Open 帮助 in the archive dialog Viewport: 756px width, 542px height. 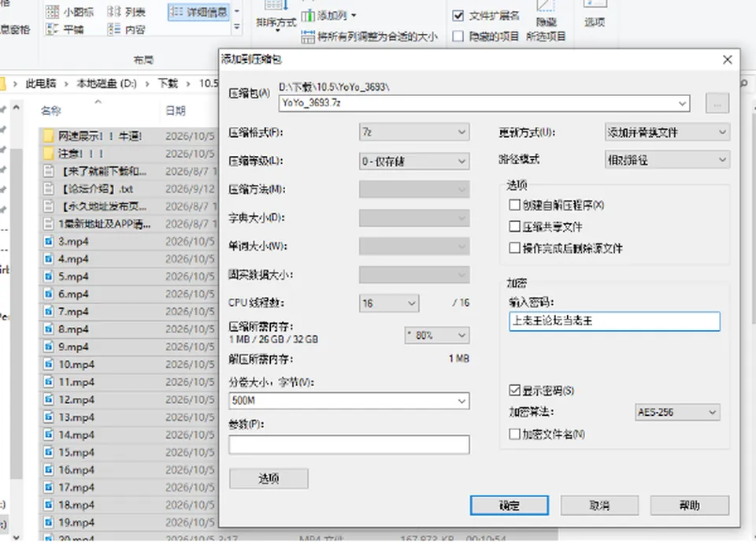690,505
